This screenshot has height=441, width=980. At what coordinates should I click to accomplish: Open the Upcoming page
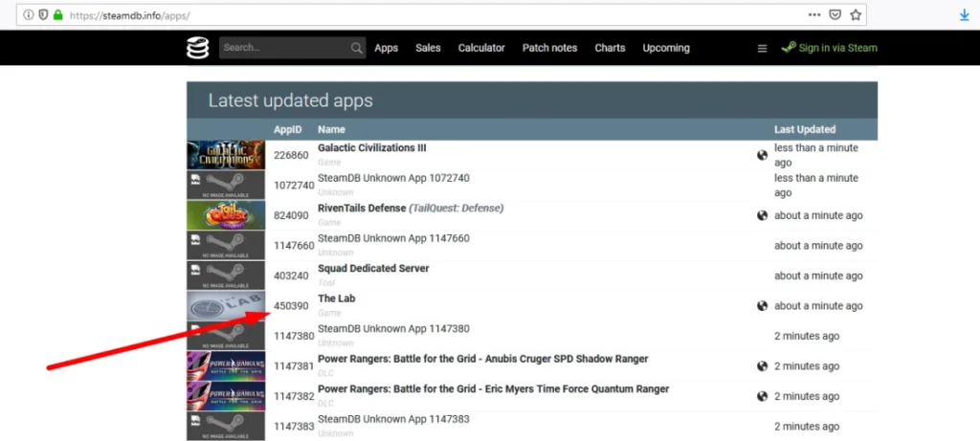666,48
